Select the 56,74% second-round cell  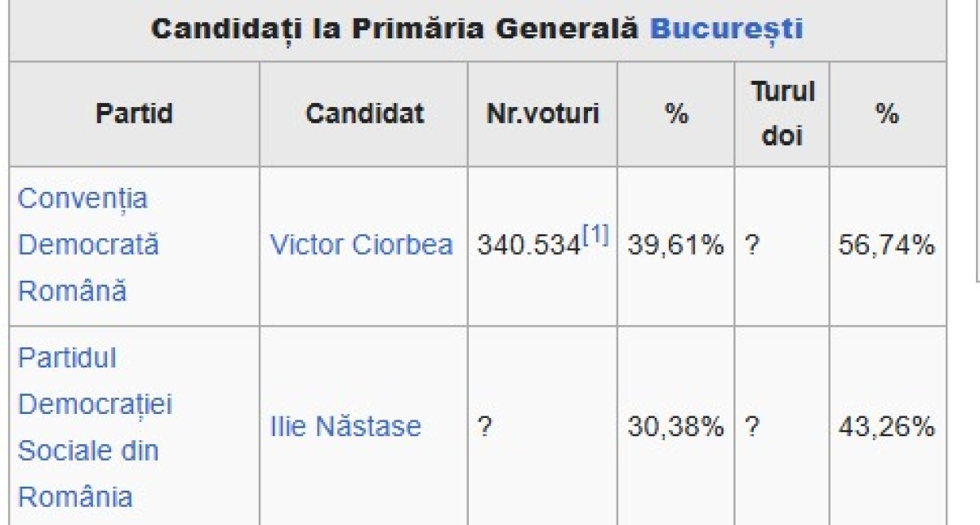tap(888, 246)
